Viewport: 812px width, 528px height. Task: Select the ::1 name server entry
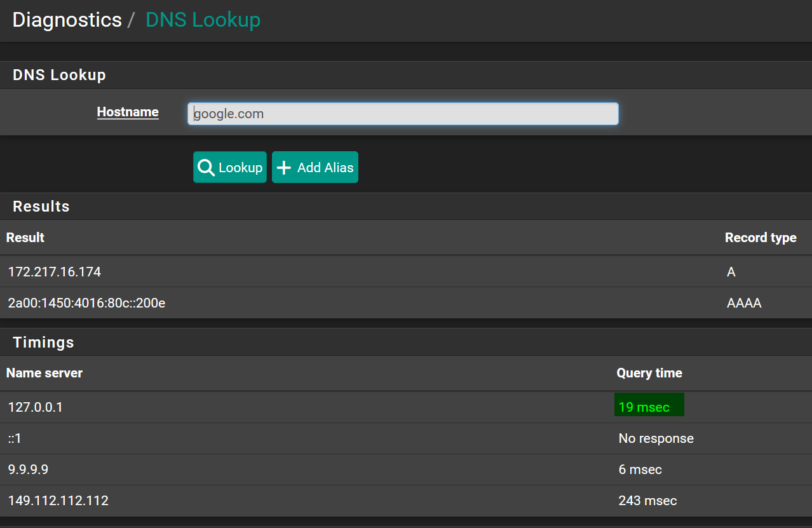[x=15, y=438]
